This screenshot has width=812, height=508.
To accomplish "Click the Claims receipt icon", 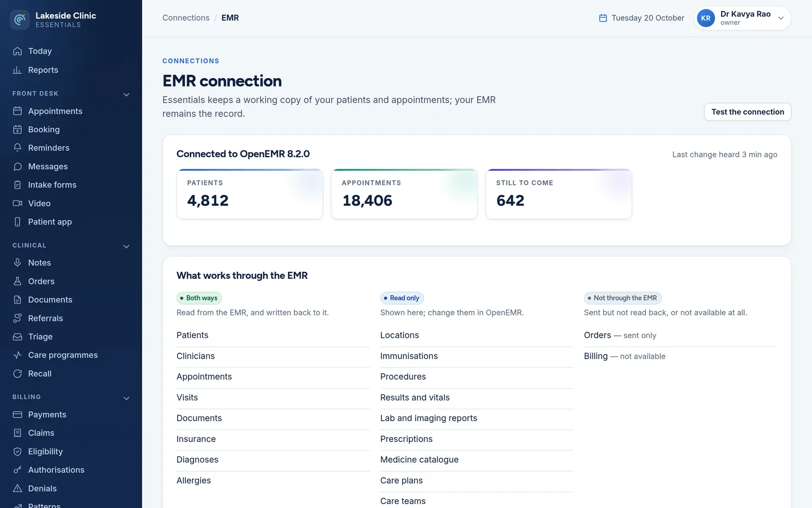I will (17, 433).
